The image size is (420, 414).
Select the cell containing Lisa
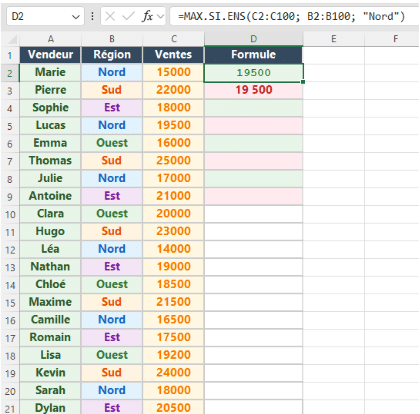click(x=50, y=355)
